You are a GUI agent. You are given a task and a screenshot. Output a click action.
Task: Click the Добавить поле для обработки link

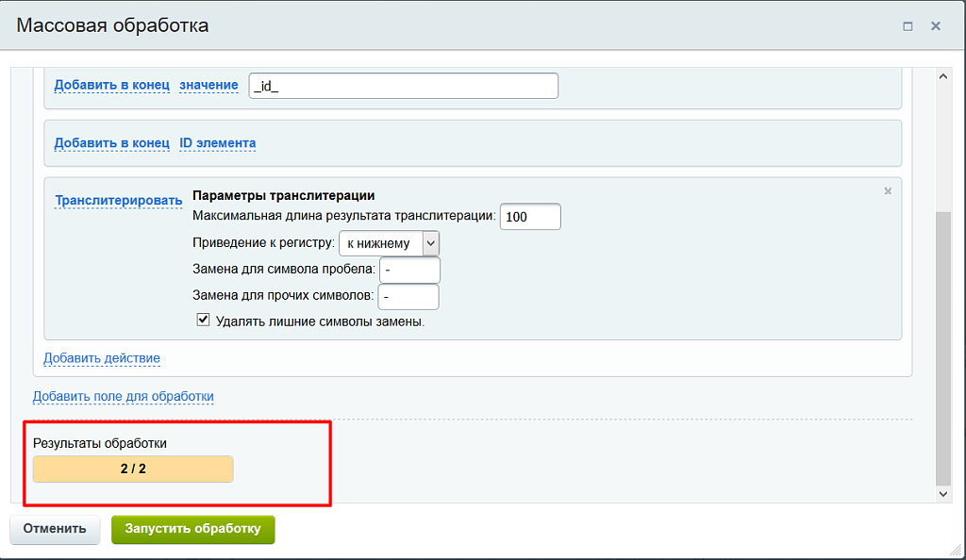click(x=123, y=396)
